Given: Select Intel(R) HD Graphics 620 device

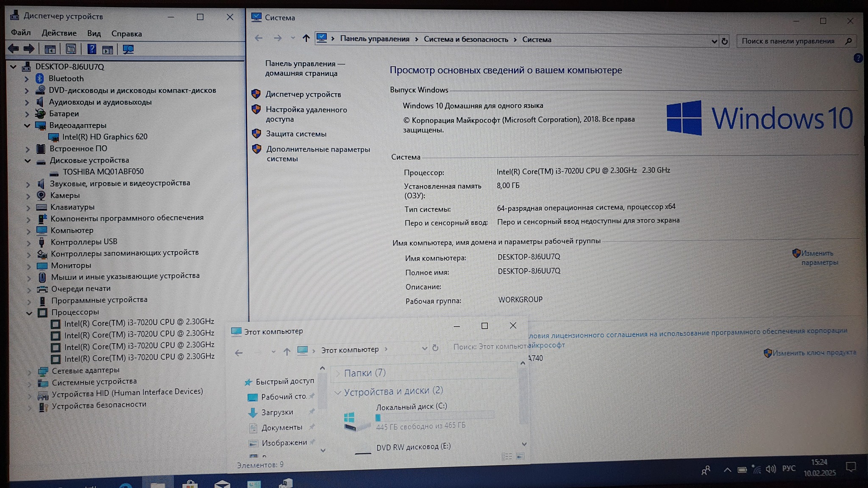Looking at the screenshot, I should pyautogui.click(x=105, y=137).
